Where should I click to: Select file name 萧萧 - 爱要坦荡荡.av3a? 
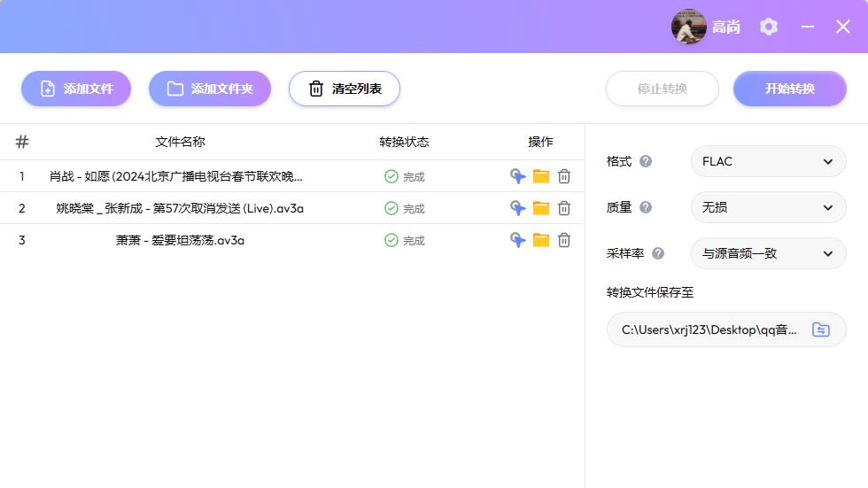point(180,240)
